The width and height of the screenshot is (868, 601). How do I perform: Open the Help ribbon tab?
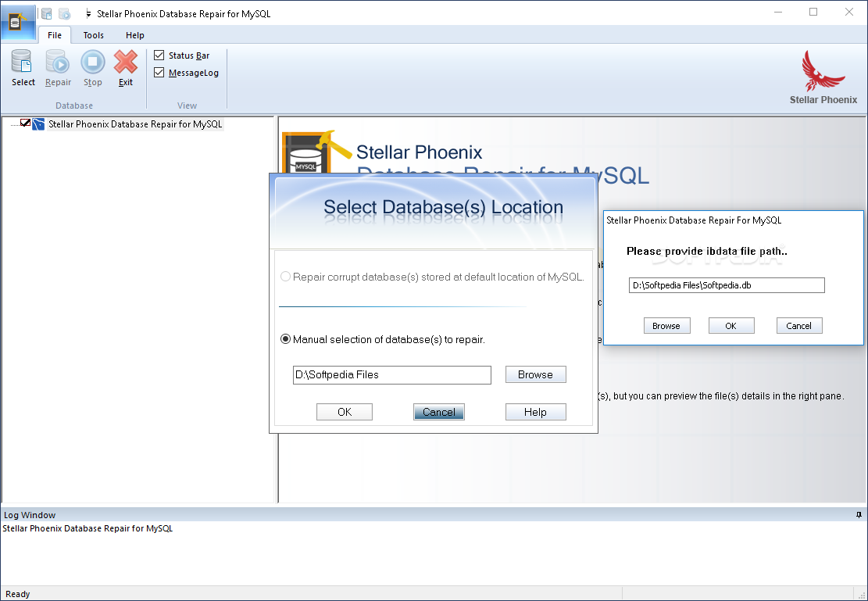[x=135, y=35]
